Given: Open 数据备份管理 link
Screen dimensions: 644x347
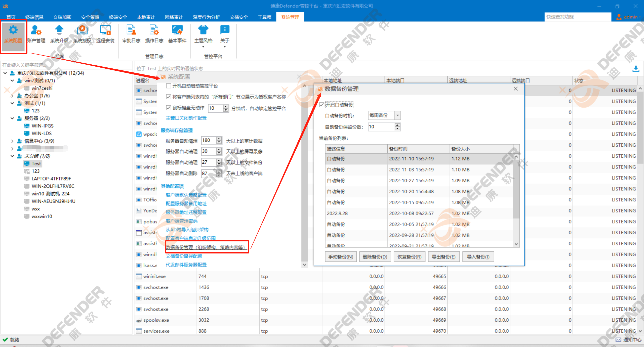Looking at the screenshot, I should pyautogui.click(x=206, y=247).
